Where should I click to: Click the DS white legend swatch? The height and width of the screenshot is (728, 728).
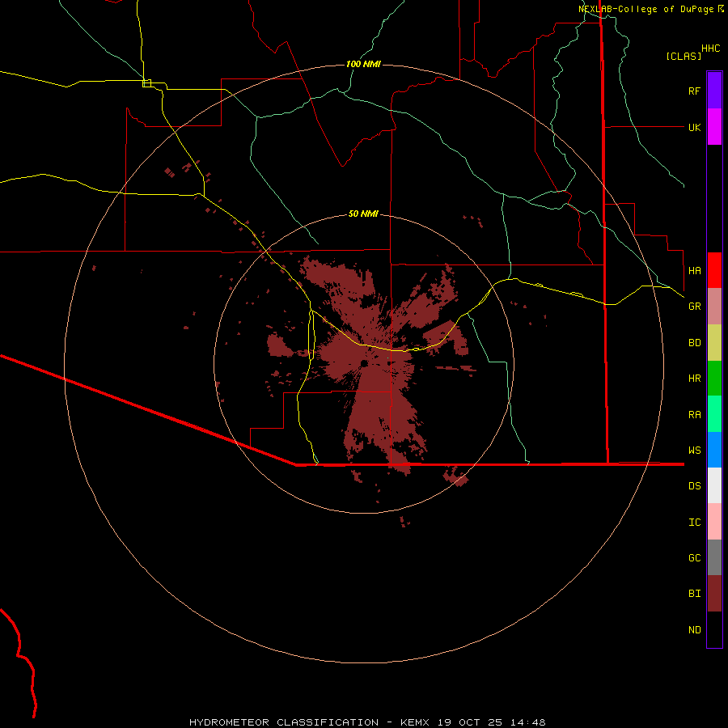[714, 485]
